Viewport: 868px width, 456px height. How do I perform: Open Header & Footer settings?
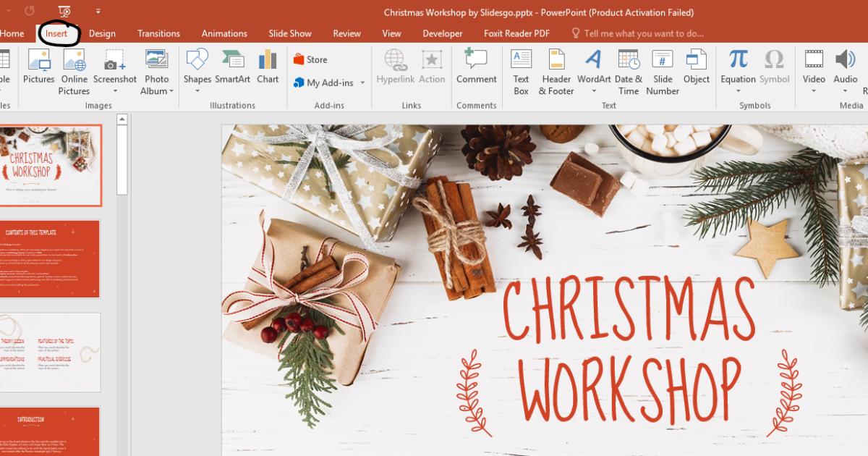click(x=556, y=70)
